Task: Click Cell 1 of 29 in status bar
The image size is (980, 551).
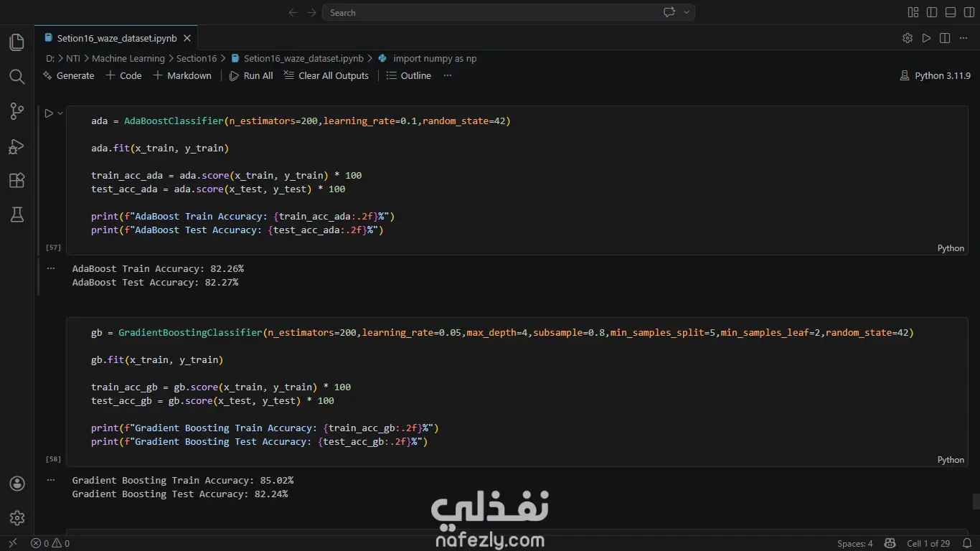Action: click(928, 543)
